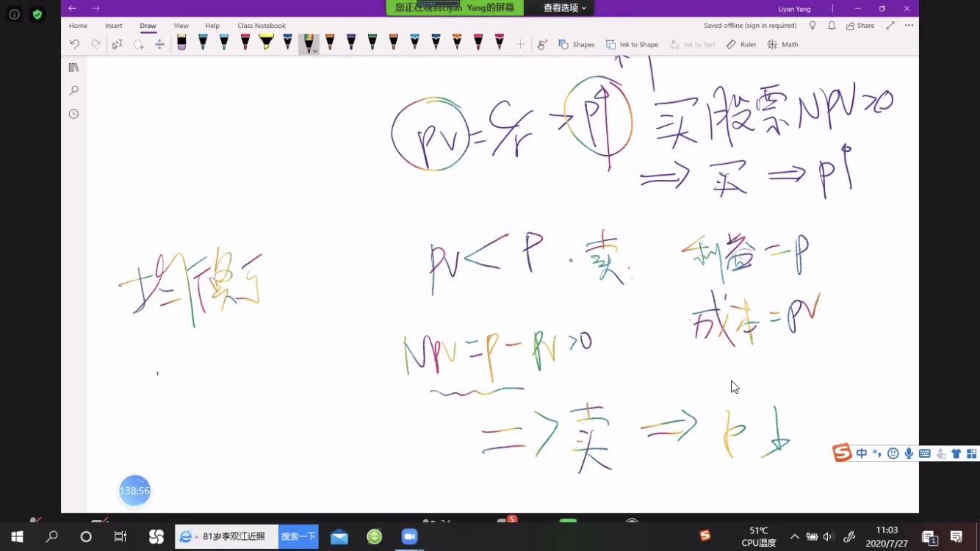The height and width of the screenshot is (551, 980).
Task: Toggle Ink to Shape mode
Action: click(632, 44)
